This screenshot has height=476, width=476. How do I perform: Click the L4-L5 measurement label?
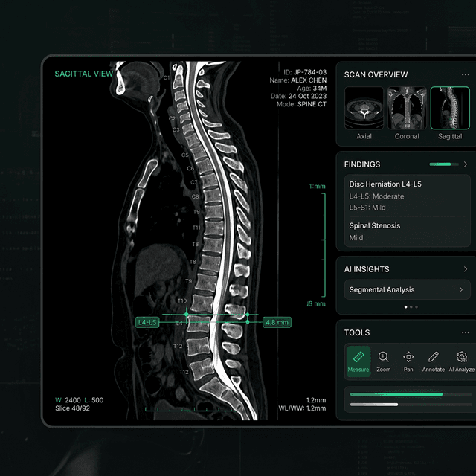click(147, 322)
